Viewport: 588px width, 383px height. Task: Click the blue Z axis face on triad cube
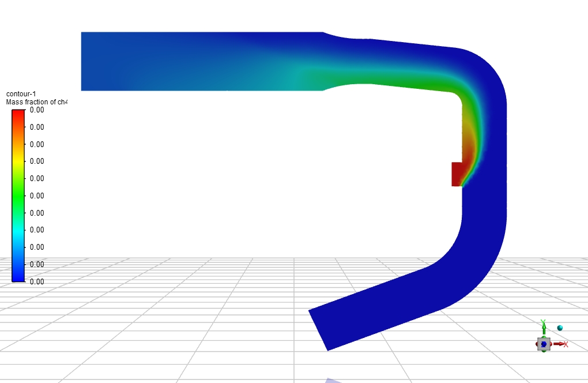click(x=544, y=344)
